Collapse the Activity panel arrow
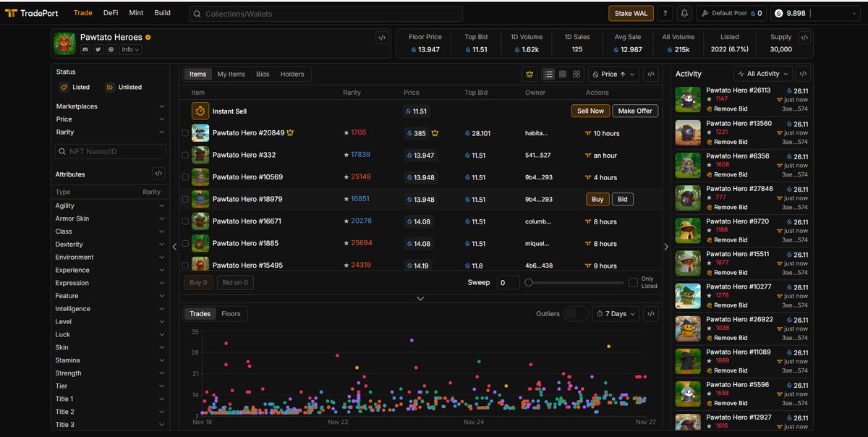Screen dimensions: 868x437 (666, 247)
